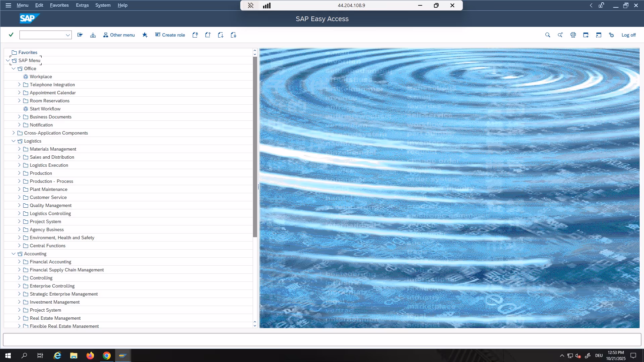644x362 pixels.
Task: Expand the Materials Management folder
Action: coord(19,149)
